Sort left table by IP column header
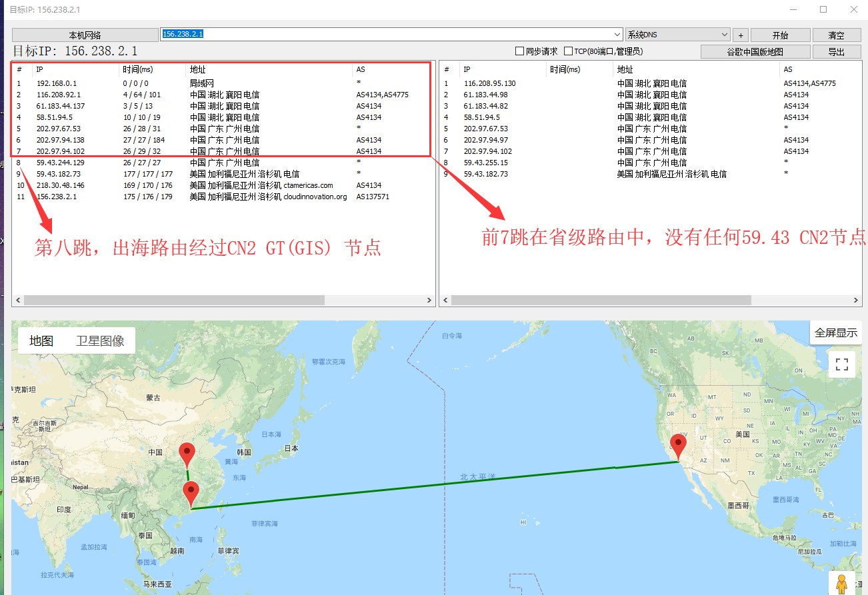868x595 pixels. [x=75, y=69]
